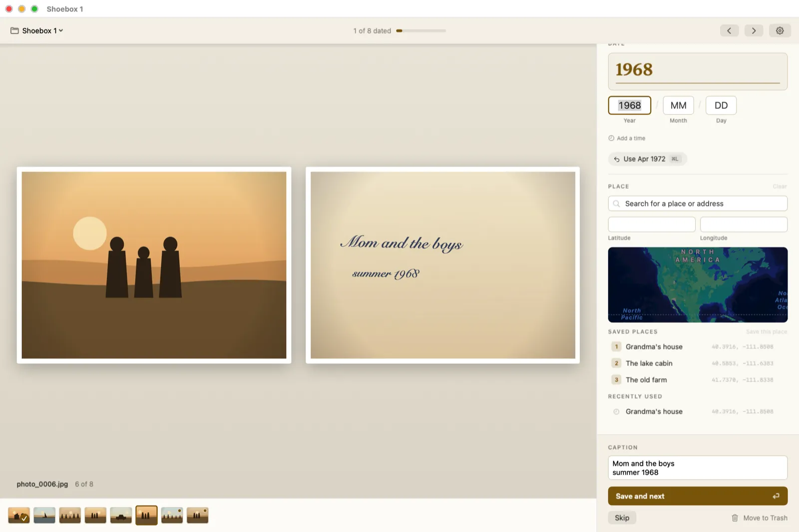Click the large 1968 date field

point(698,71)
